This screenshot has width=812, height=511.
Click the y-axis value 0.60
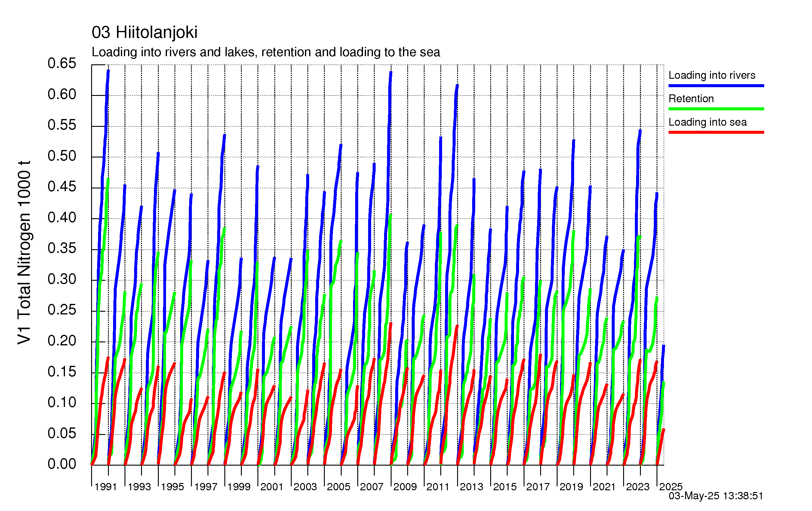[x=62, y=94]
